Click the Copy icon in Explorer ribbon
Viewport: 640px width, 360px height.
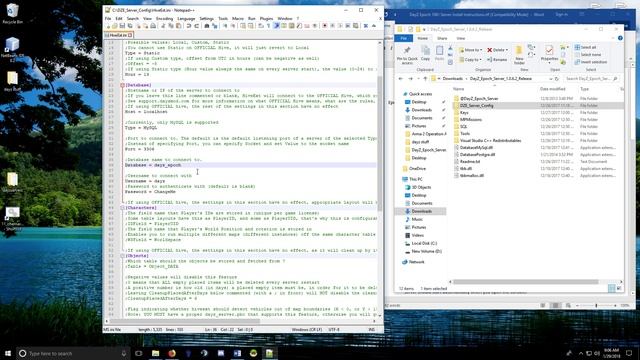click(425, 53)
